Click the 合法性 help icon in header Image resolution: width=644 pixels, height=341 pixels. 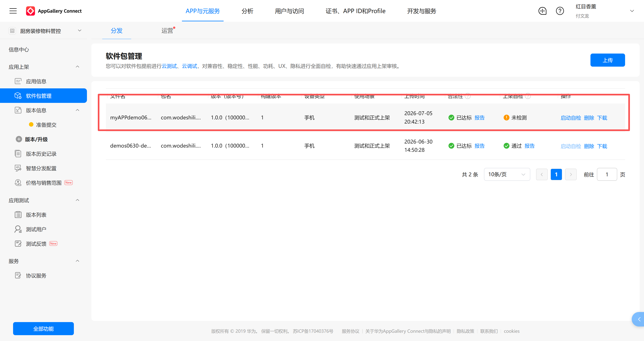click(468, 96)
